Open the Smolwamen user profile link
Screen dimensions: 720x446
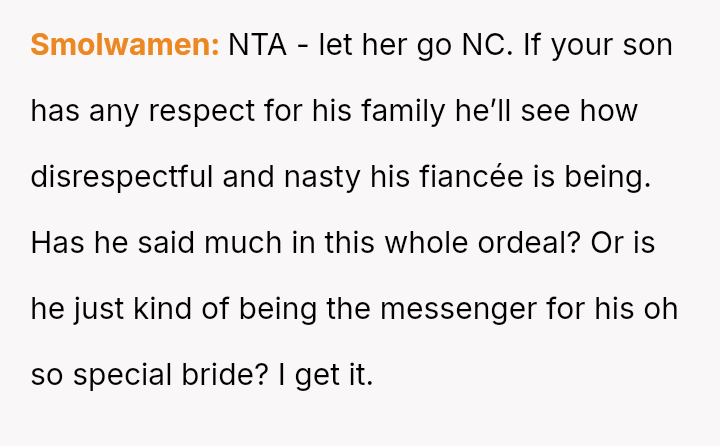124,46
